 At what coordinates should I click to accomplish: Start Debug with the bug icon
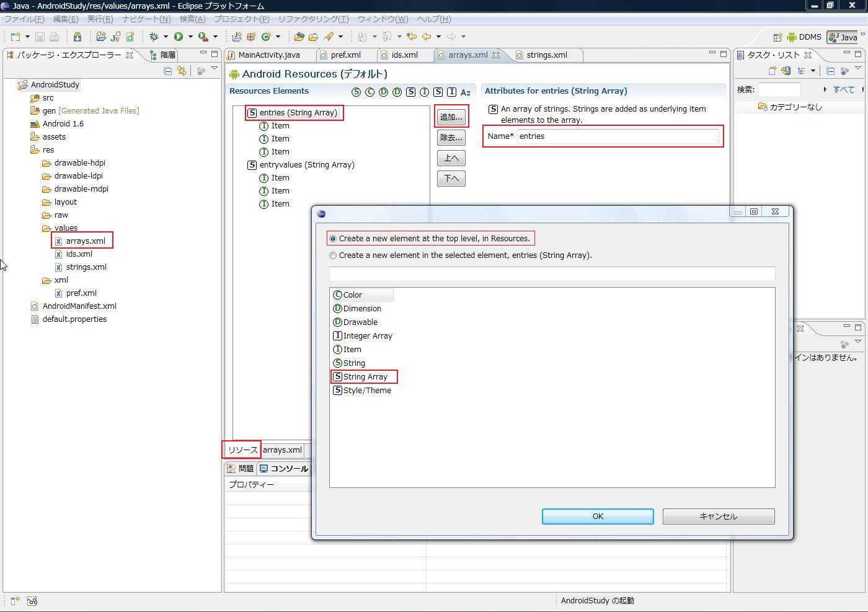[x=154, y=37]
